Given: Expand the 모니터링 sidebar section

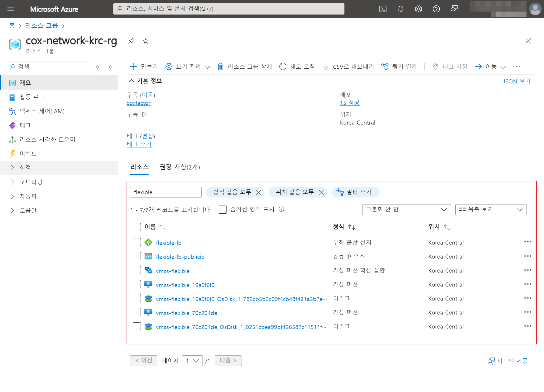Looking at the screenshot, I should (31, 182).
